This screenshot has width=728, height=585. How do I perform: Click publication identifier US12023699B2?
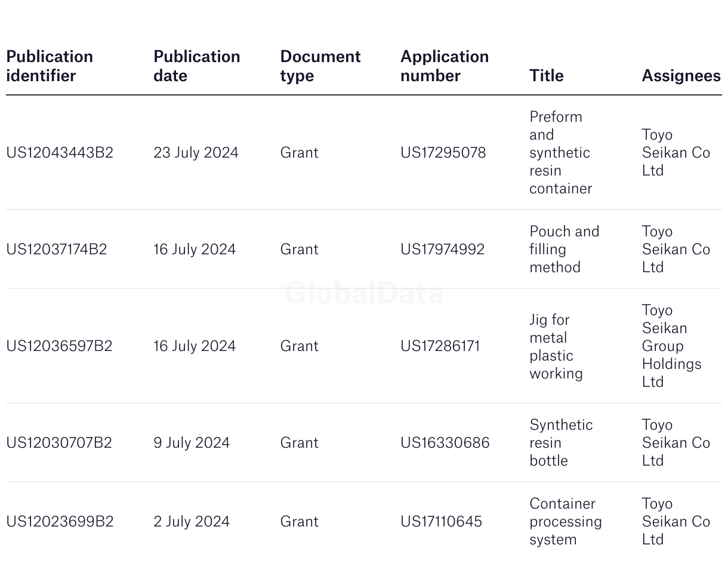(x=60, y=522)
